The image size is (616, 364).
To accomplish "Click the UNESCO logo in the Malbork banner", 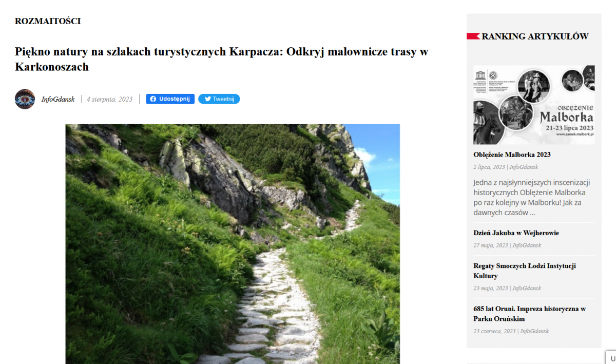I will pos(480,75).
